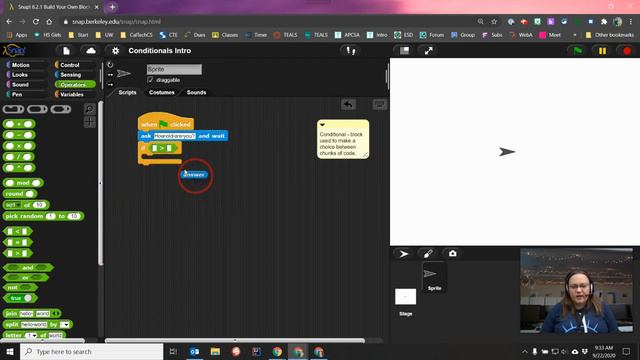Click the addition operator block

click(x=19, y=124)
